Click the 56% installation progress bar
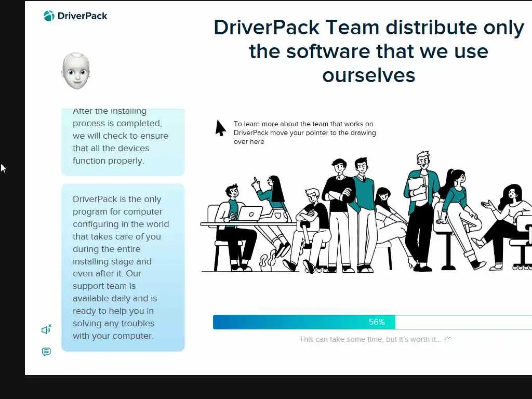Viewport: 532px width, 399px height. (x=372, y=322)
